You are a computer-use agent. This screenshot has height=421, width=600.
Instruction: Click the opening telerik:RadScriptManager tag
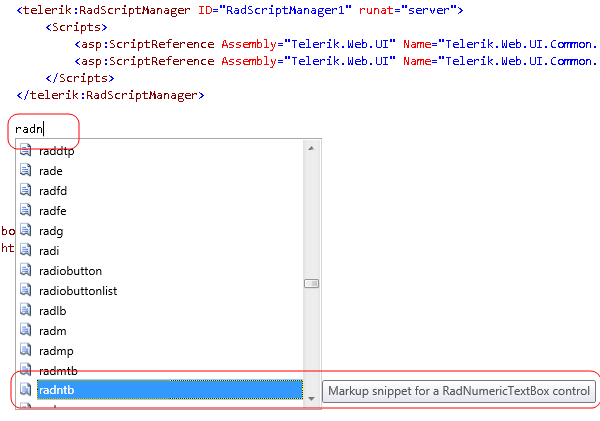(103, 10)
